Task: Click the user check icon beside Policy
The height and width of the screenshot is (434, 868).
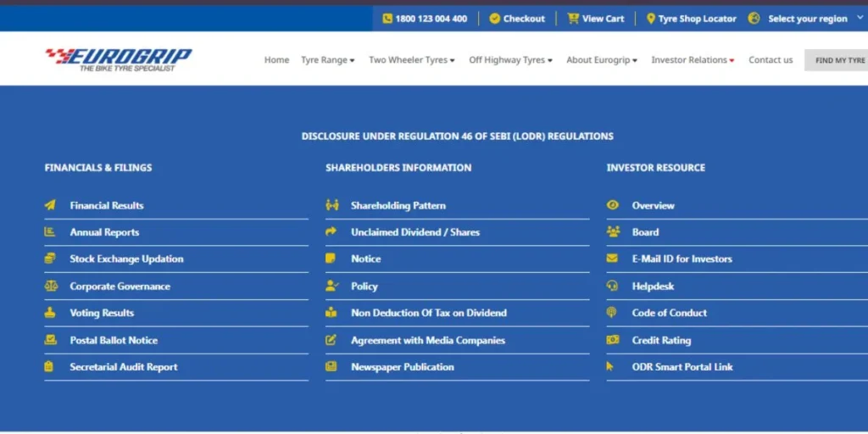Action: coord(331,287)
